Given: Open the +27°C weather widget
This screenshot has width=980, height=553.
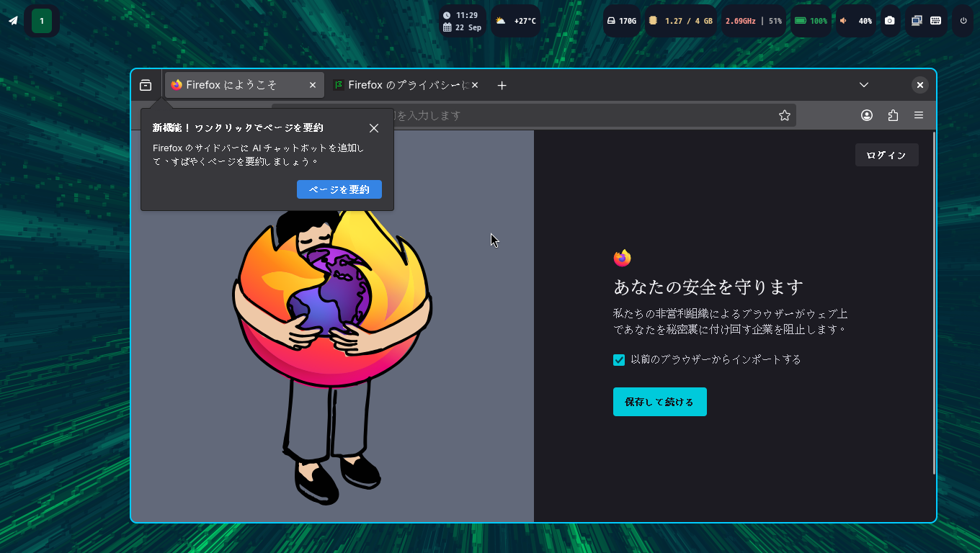Looking at the screenshot, I should point(516,21).
